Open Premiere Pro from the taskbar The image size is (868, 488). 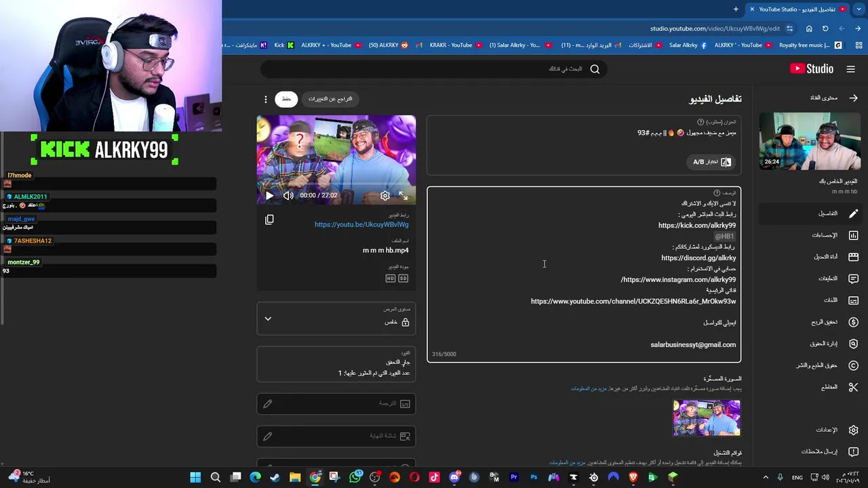pyautogui.click(x=514, y=477)
